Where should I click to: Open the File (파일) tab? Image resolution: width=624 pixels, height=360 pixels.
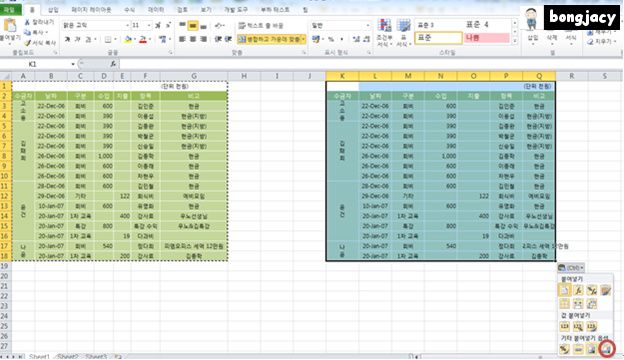click(10, 10)
